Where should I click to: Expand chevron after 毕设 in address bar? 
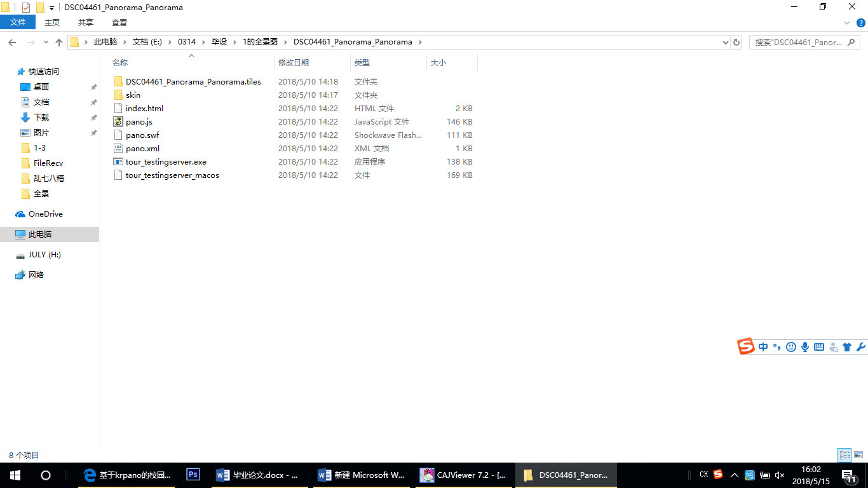(234, 42)
